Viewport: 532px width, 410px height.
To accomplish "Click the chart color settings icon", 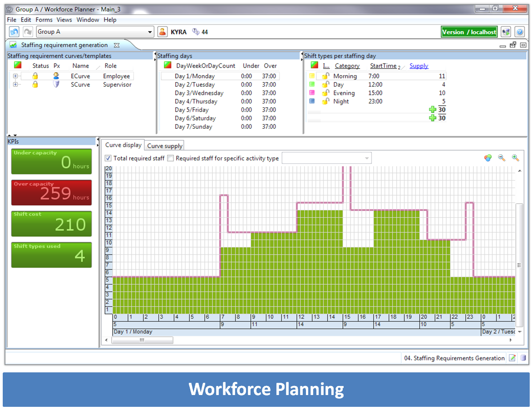I will click(x=488, y=158).
